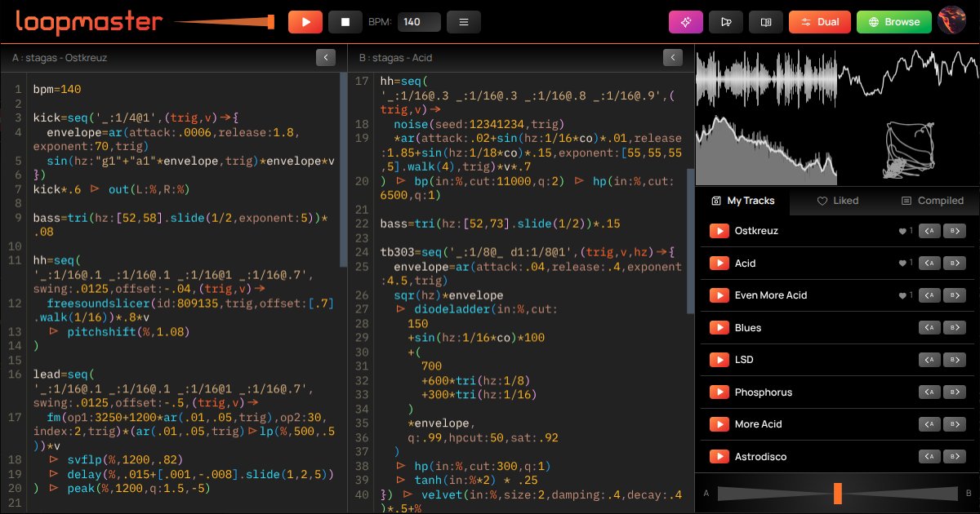Load LSD into deck B
Image resolution: width=980 pixels, height=514 pixels.
pos(954,359)
